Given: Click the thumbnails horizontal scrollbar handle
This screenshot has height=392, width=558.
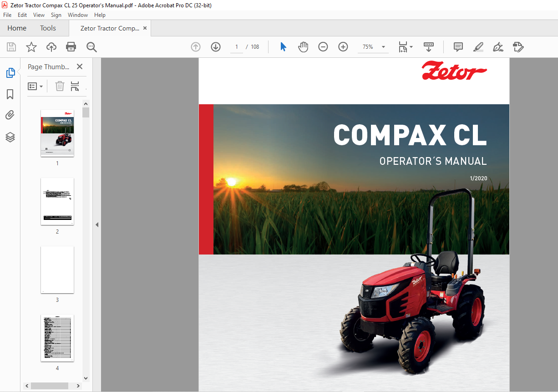Looking at the screenshot, I should [x=50, y=386].
